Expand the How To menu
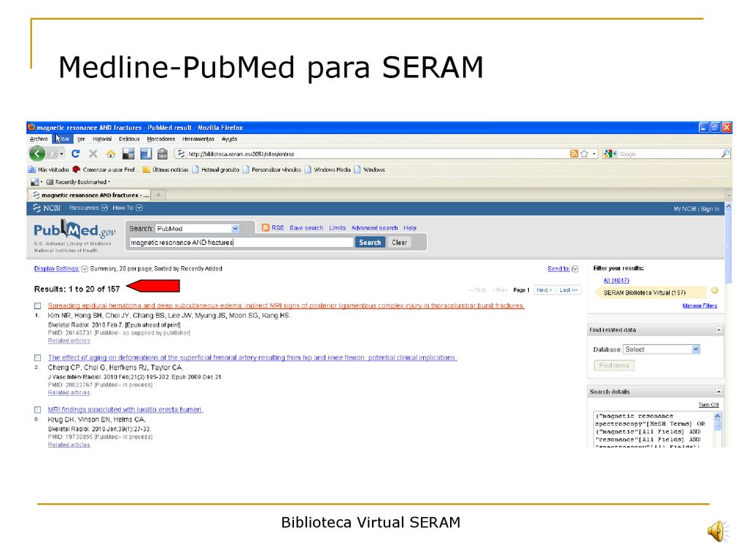Image resolution: width=747 pixels, height=560 pixels. point(127,208)
